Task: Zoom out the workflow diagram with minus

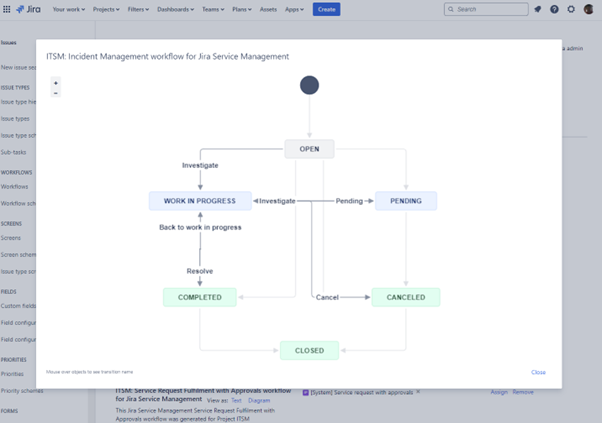Action: (56, 93)
